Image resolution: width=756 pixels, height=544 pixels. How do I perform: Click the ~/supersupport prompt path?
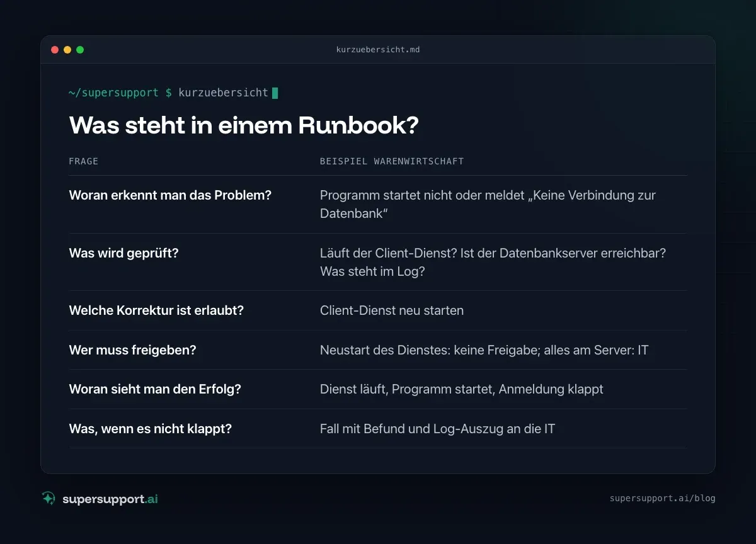click(x=114, y=93)
